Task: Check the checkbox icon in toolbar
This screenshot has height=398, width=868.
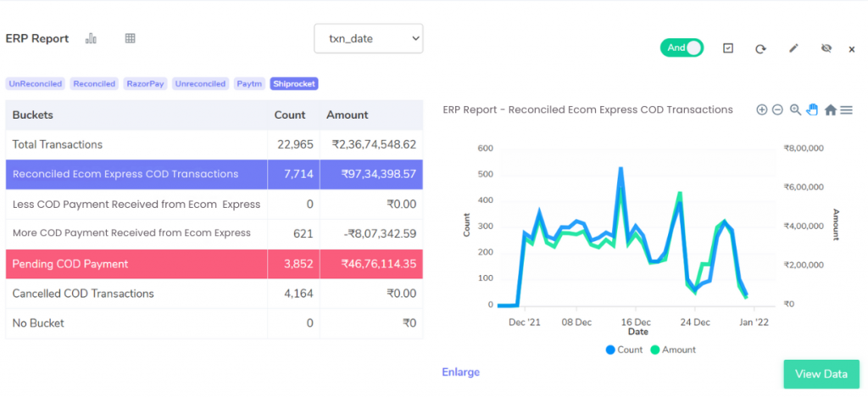Action: point(727,48)
